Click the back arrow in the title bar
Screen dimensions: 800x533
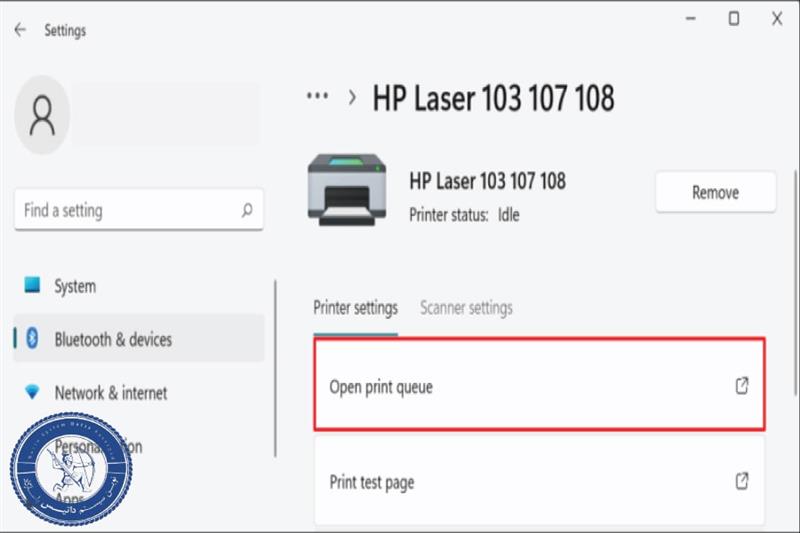coord(20,30)
